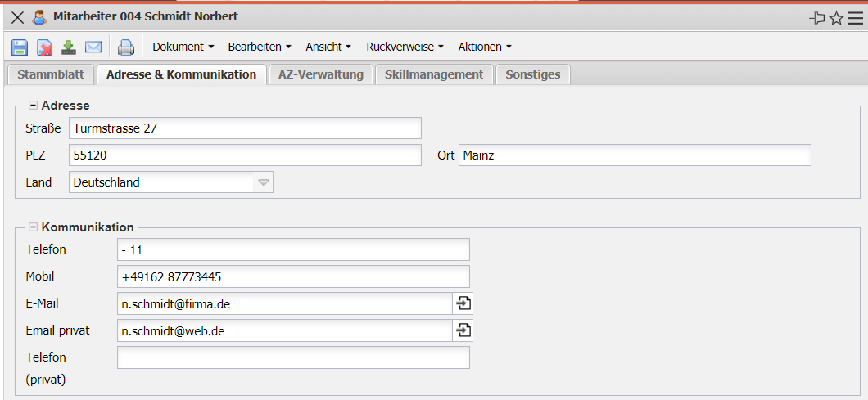Click the envelope mail icon in toolbar
The image size is (868, 400).
(93, 47)
